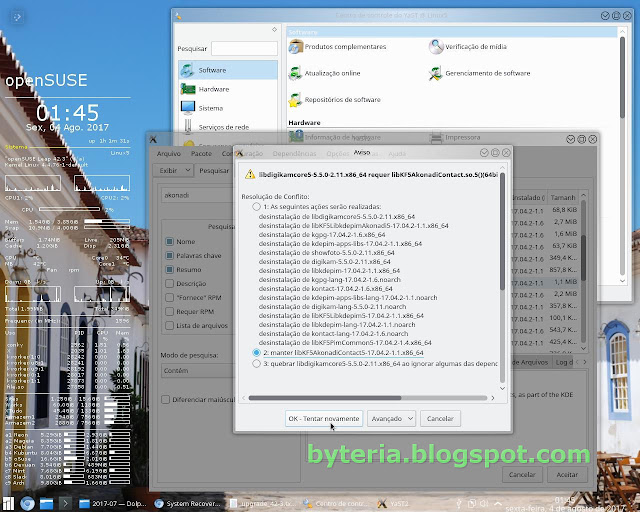Image resolution: width=640 pixels, height=512 pixels.
Task: Switch to YaST2 taskbar entry
Action: 392,504
